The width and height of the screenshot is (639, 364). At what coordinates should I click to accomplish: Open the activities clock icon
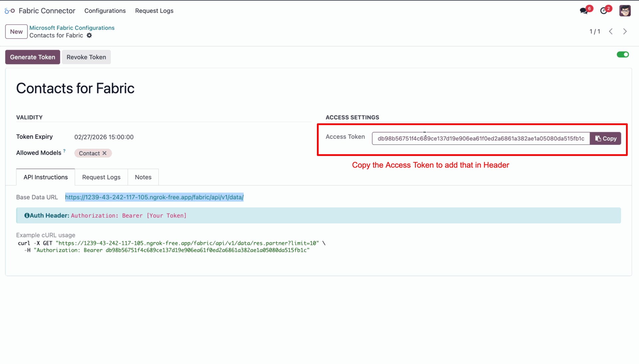point(603,11)
